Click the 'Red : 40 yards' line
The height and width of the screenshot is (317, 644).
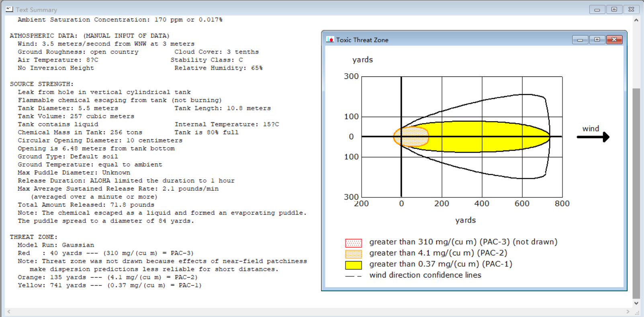pos(106,253)
